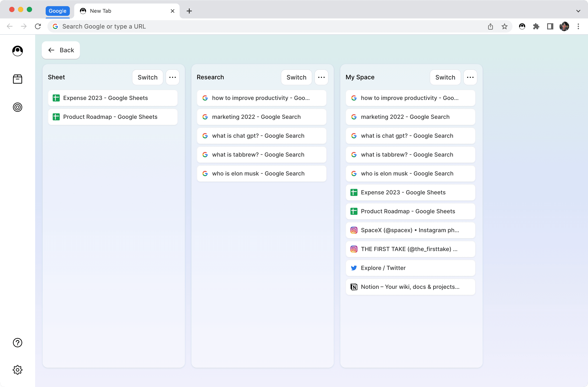Select the target/focus icon in sidebar
This screenshot has height=387, width=588.
click(x=17, y=107)
